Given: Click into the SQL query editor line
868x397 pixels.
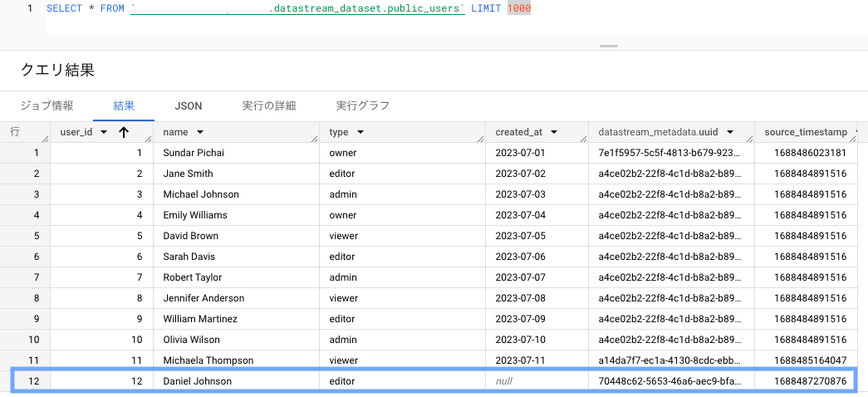Looking at the screenshot, I should pyautogui.click(x=457, y=9).
